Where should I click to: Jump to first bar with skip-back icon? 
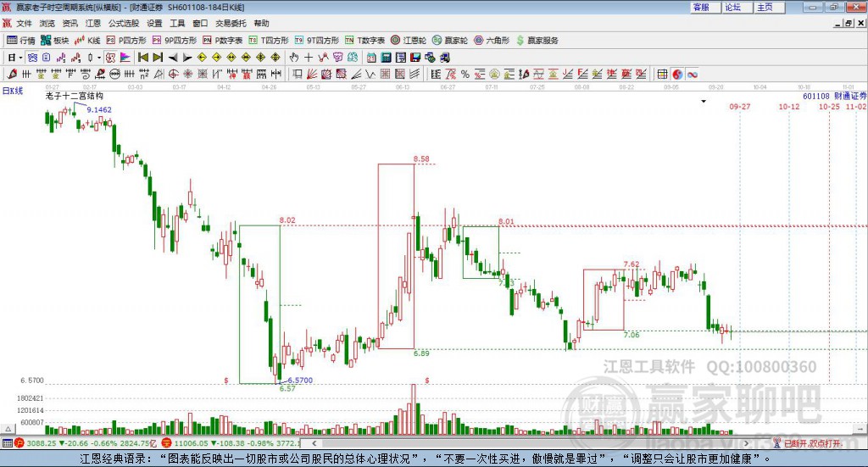(x=142, y=58)
